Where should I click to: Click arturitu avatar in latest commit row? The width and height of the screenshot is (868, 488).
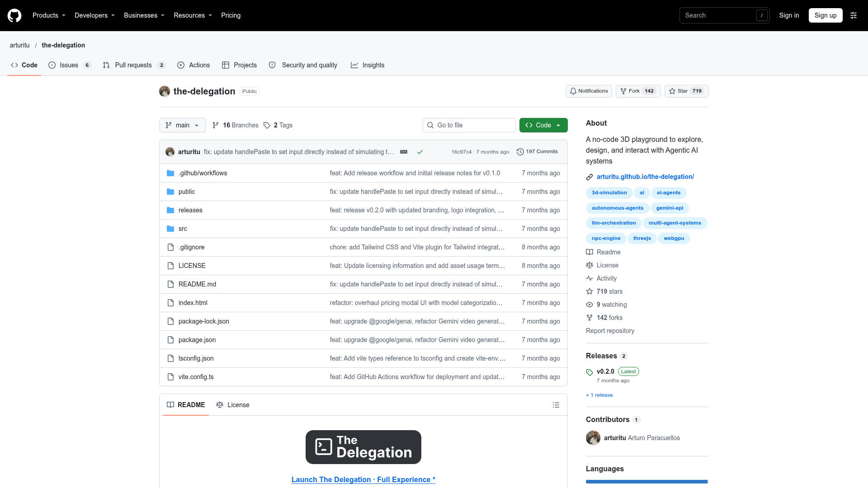click(x=170, y=152)
